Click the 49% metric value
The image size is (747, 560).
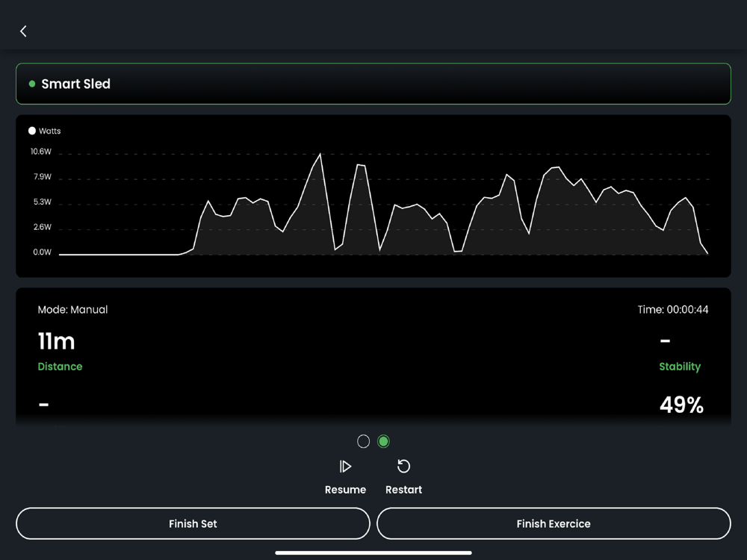pyautogui.click(x=681, y=405)
